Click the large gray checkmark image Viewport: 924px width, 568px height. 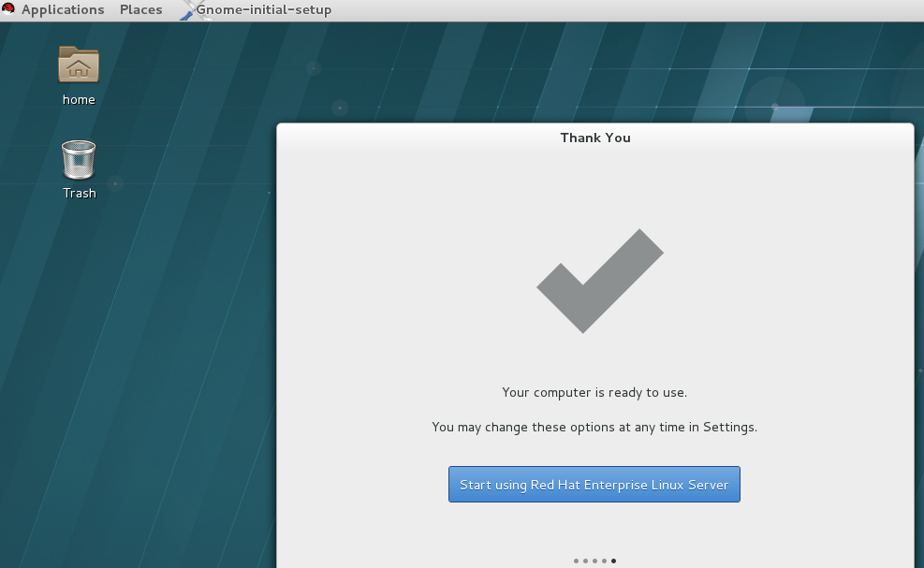pos(600,281)
